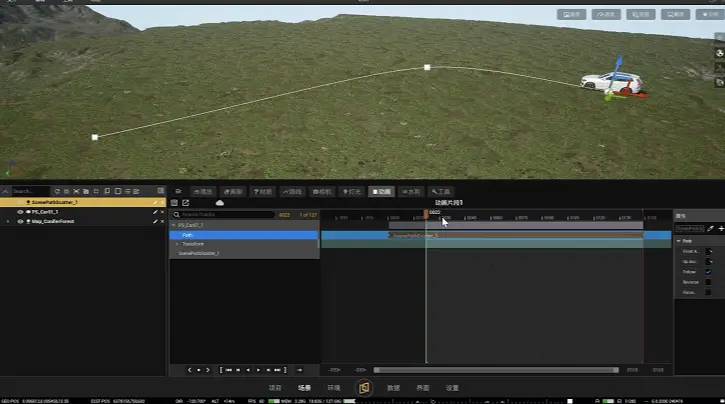
Task: Click the timeline horizontal scrollbar
Action: pyautogui.click(x=496, y=370)
